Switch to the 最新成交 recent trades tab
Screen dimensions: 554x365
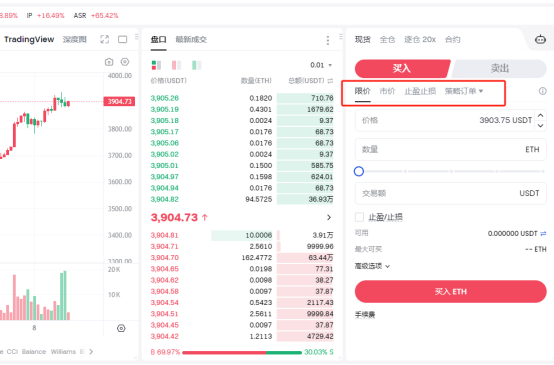pyautogui.click(x=191, y=40)
